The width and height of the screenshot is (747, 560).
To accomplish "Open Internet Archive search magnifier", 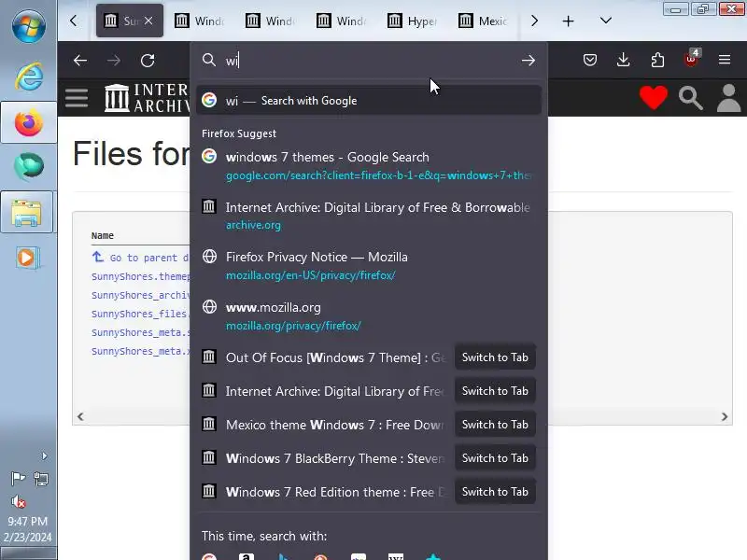I will [x=691, y=98].
